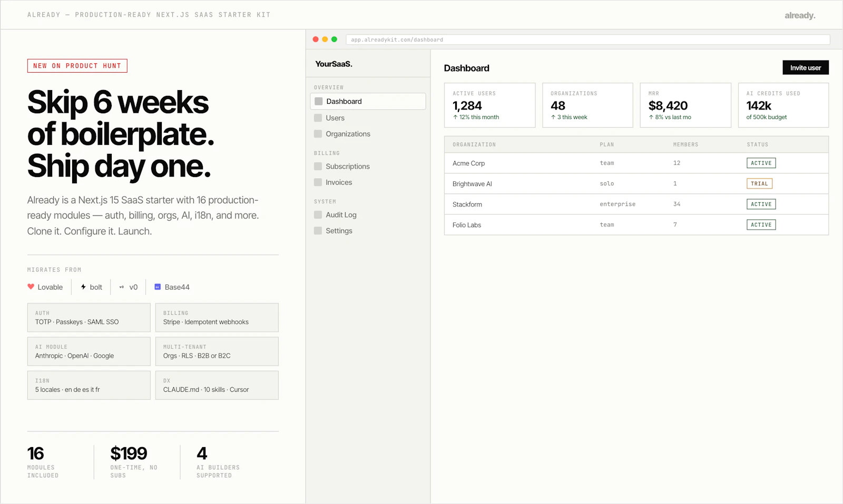Click the member count "34"

pos(677,204)
